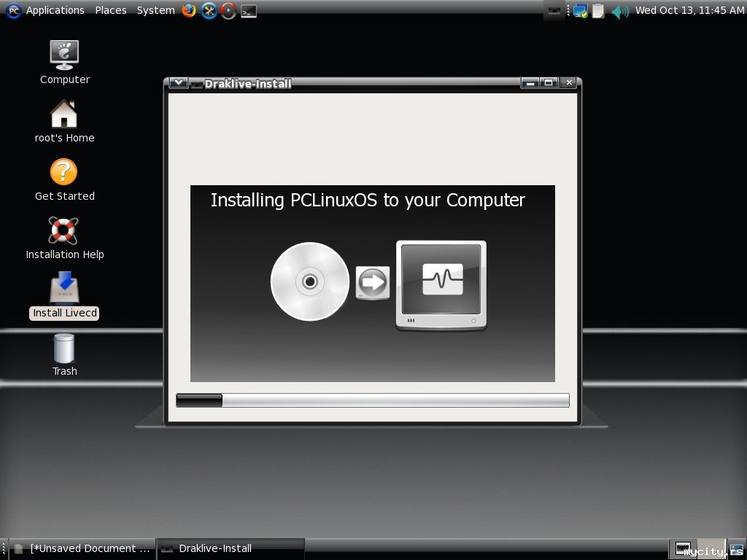Click the arrow icon between disc and computer
Viewport: 747px width, 560px height.
point(373,282)
